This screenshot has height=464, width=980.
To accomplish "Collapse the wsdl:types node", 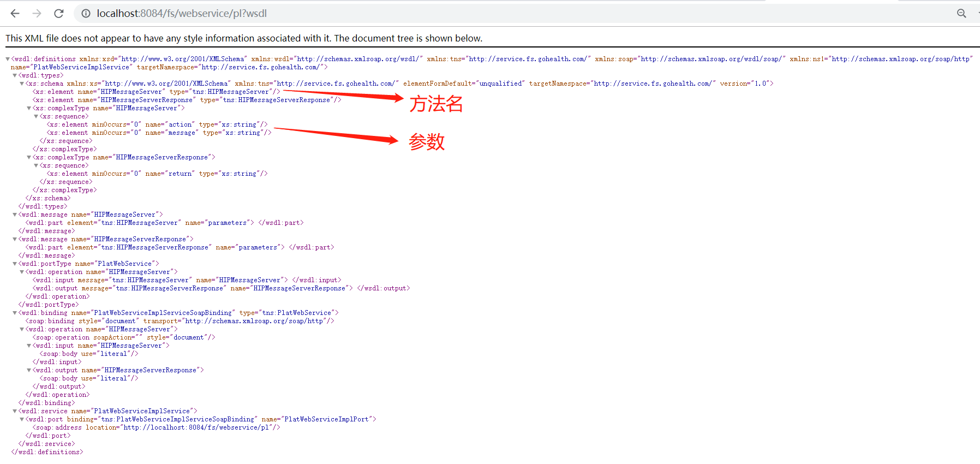I will click(15, 75).
